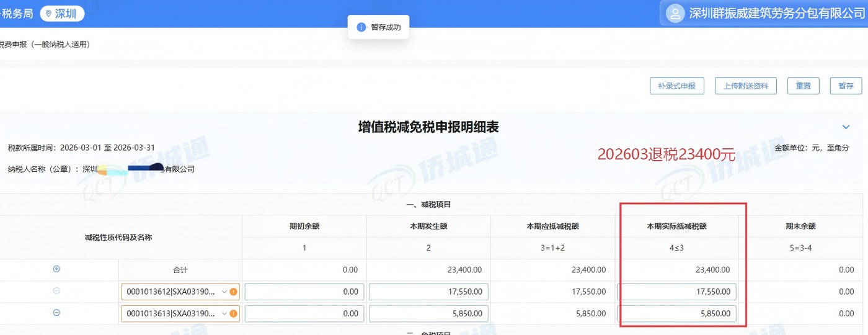Click the 期初余额 column header

pyautogui.click(x=304, y=226)
